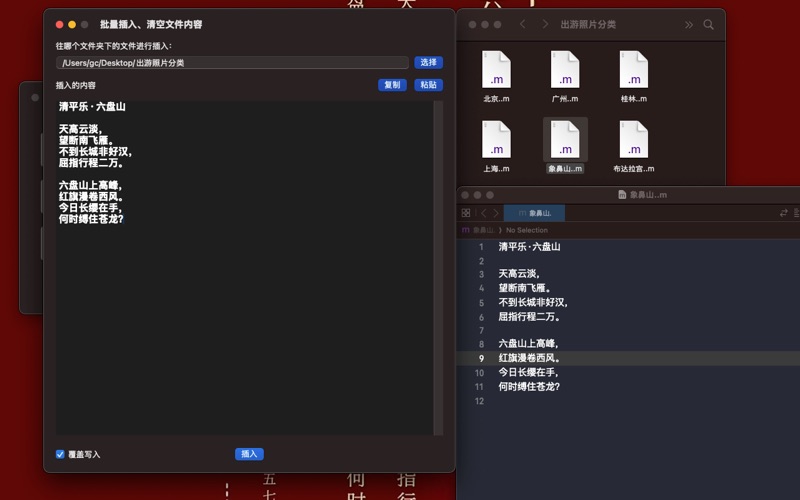Expand the Finder toolbar overflow chevrons
Image resolution: width=800 pixels, height=500 pixels.
coord(689,24)
